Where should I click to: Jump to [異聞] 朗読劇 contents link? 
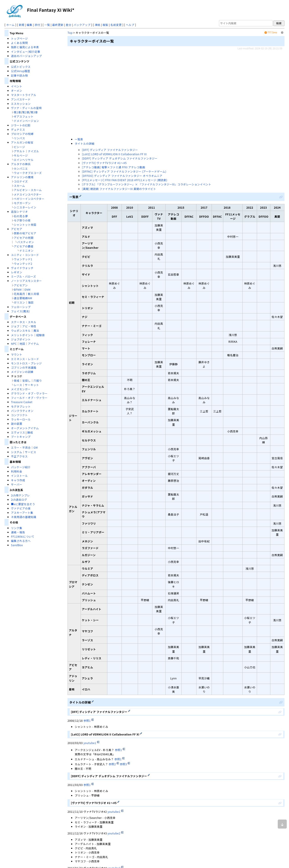coord(119,189)
